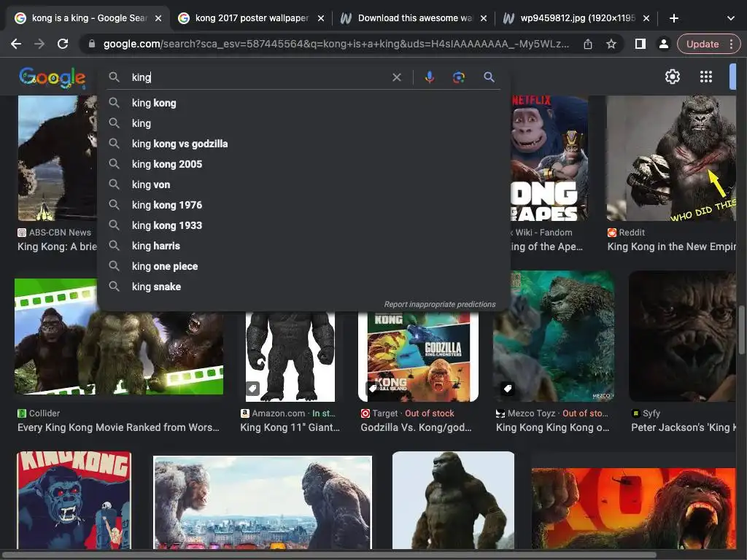Open the browser side panel icon
This screenshot has height=560, width=747.
click(x=640, y=44)
